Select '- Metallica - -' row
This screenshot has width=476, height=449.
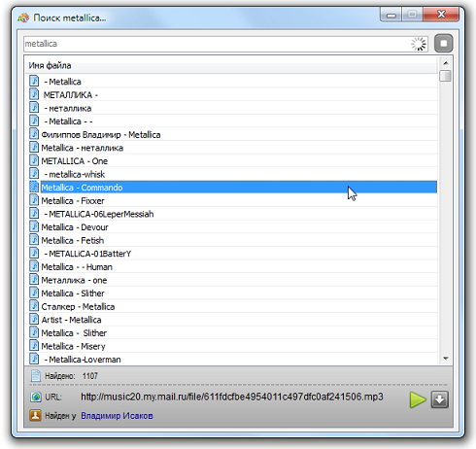tap(231, 121)
